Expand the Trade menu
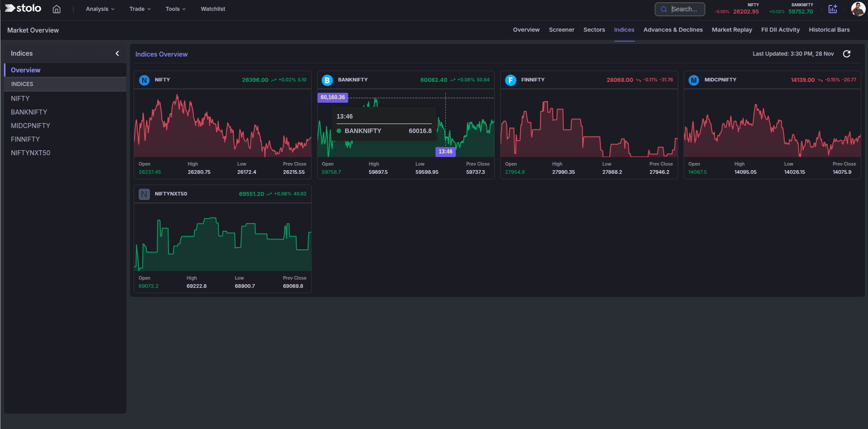This screenshot has width=868, height=429. (139, 9)
